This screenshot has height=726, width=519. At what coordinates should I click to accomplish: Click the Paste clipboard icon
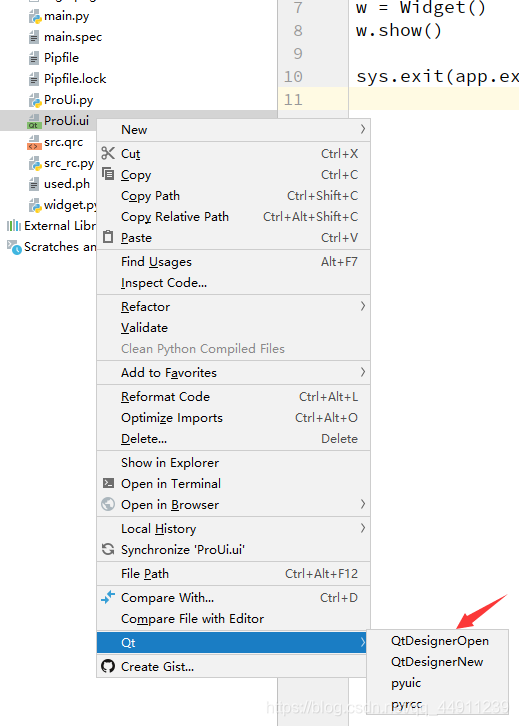108,237
